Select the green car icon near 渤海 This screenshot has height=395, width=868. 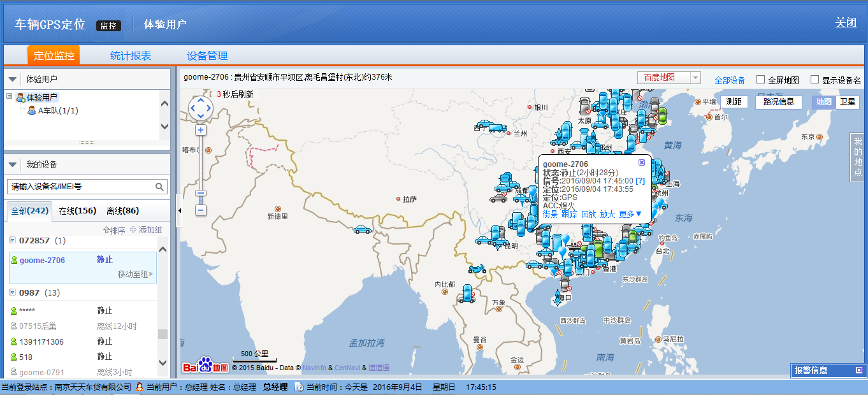tap(662, 115)
